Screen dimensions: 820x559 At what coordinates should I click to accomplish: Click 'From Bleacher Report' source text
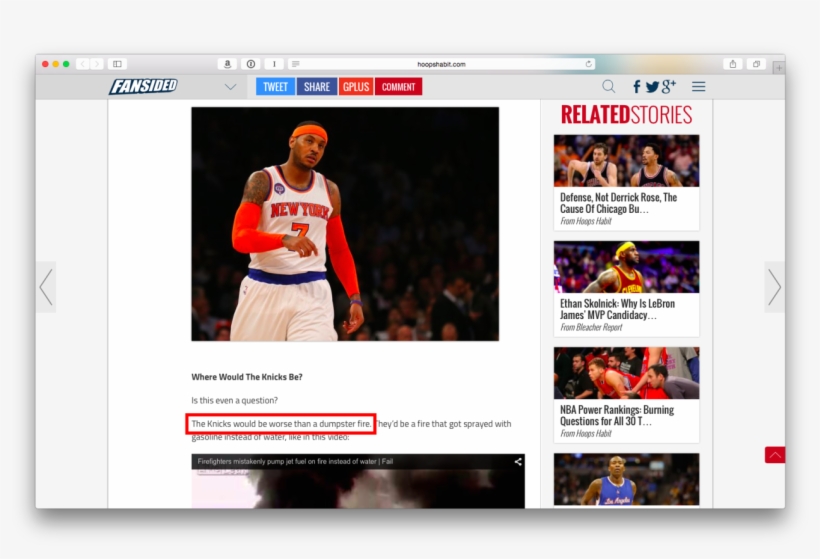pos(591,327)
